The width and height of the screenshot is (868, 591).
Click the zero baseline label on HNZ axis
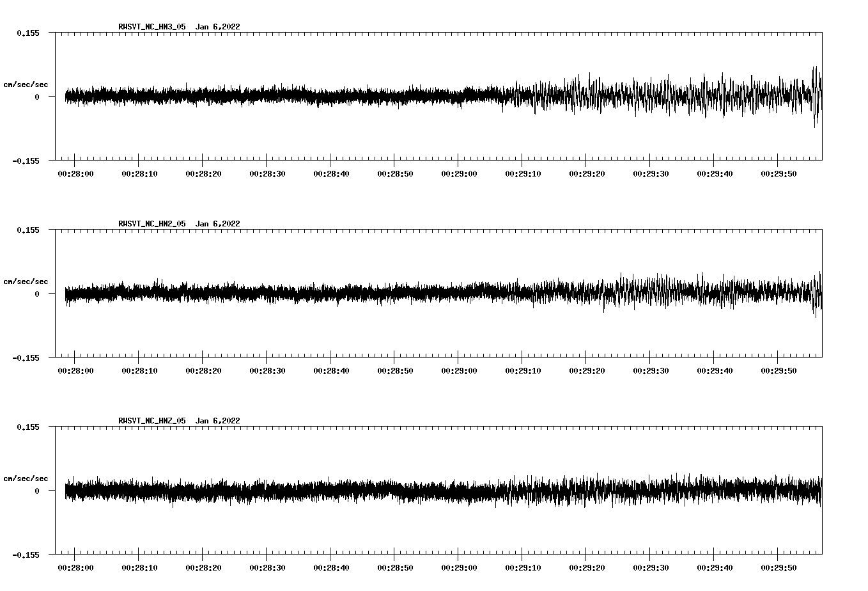37,491
